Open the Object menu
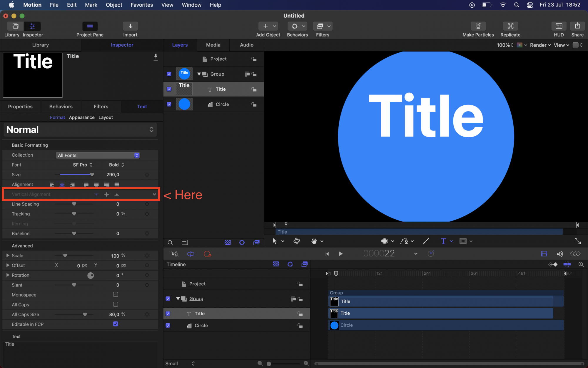This screenshot has height=368, width=588. (x=114, y=5)
